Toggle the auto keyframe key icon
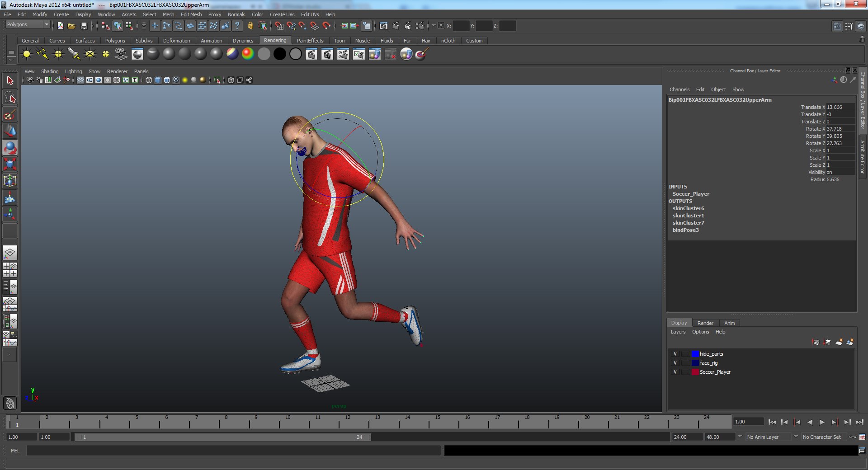This screenshot has width=868, height=470. pyautogui.click(x=853, y=437)
